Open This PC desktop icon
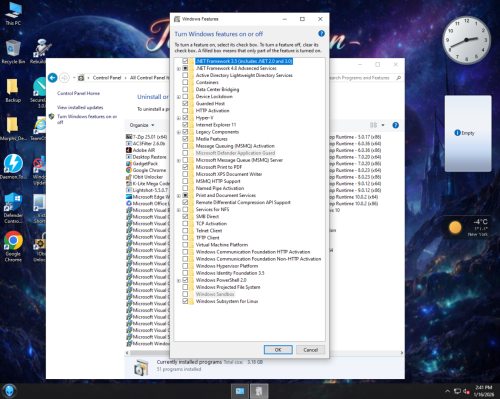Screen dimensions: 500x399 point(13,13)
